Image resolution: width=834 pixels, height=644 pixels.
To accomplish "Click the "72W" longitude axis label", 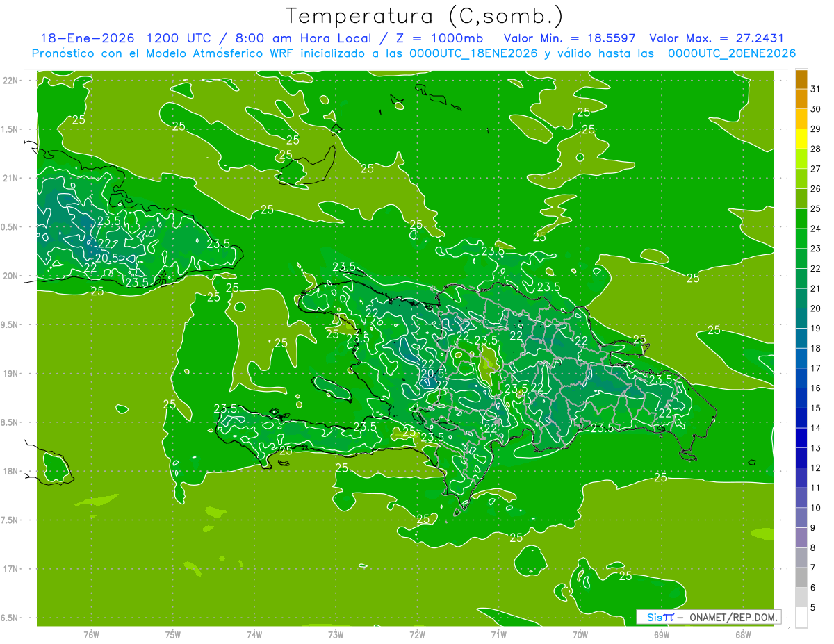I will click(x=417, y=634).
